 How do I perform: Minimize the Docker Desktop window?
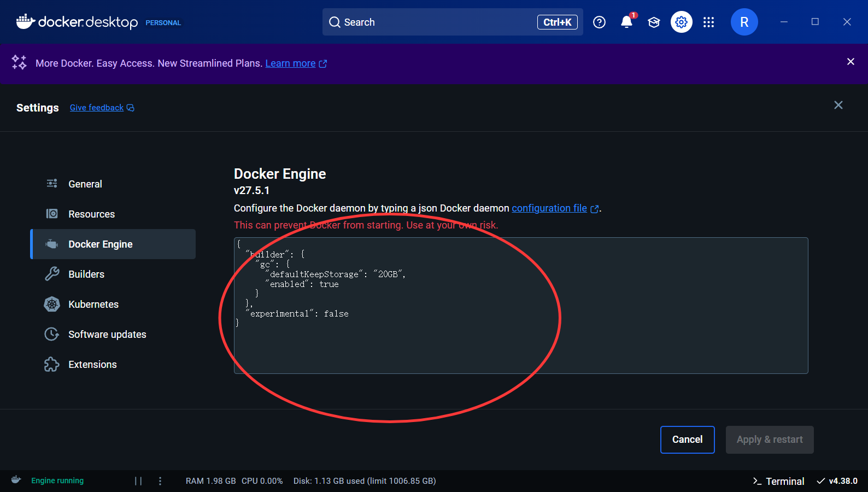pos(784,22)
